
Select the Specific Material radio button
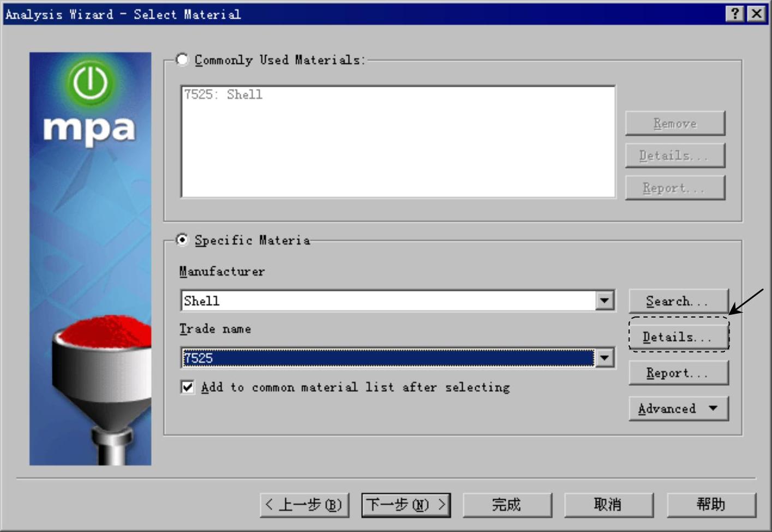click(x=182, y=240)
